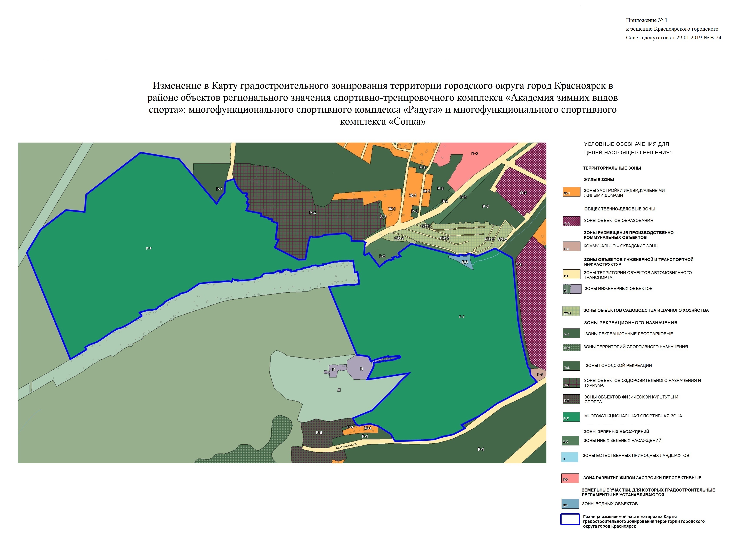Click the light blue Л legend swatch
The image size is (756, 535).
(570, 457)
